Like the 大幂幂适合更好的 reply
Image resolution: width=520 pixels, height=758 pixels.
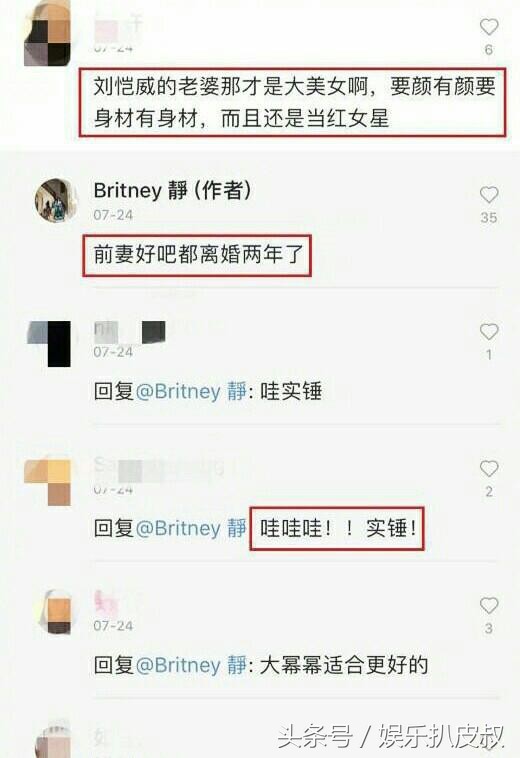489,605
